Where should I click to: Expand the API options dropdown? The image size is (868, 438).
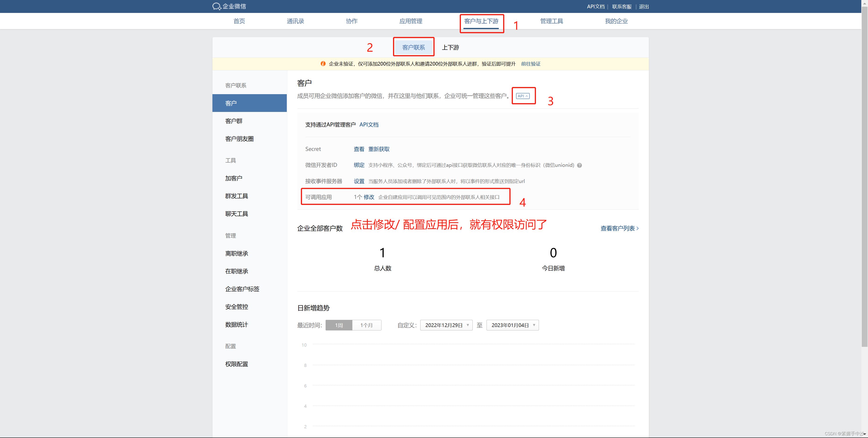click(523, 96)
